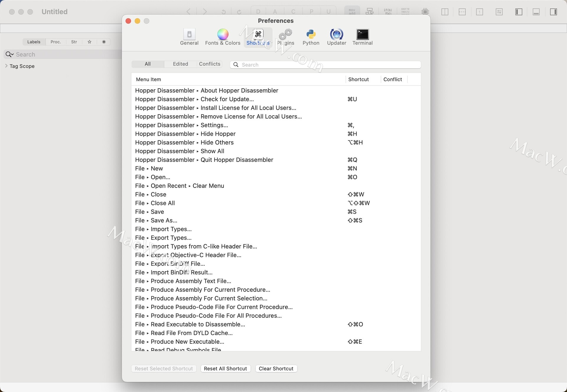The width and height of the screenshot is (567, 392).
Task: Switch to Proc. tab in sidebar
Action: (x=56, y=42)
